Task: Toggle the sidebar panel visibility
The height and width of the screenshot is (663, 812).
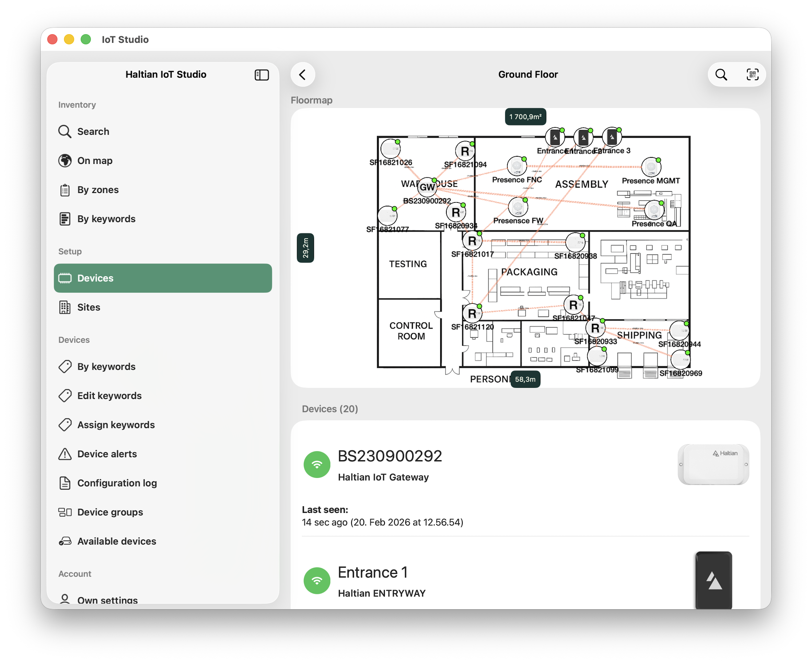Action: [x=262, y=75]
